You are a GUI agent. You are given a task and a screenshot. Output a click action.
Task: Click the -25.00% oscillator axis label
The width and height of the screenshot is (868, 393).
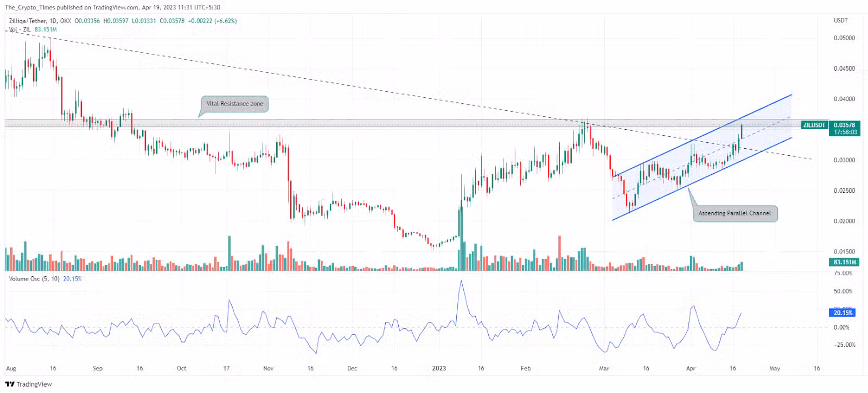[844, 345]
